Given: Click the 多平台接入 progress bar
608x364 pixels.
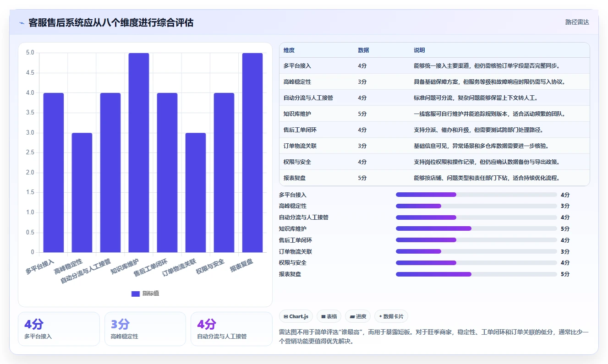Looking at the screenshot, I should 477,195.
